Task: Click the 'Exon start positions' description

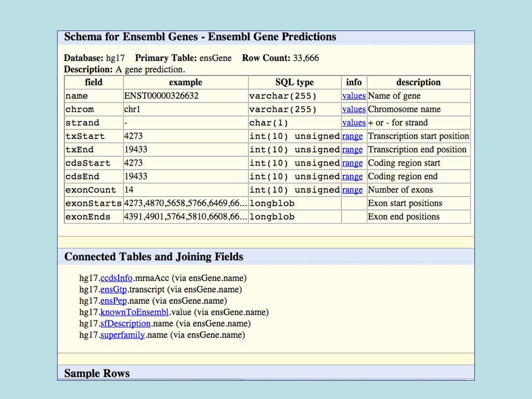Action: coord(405,203)
